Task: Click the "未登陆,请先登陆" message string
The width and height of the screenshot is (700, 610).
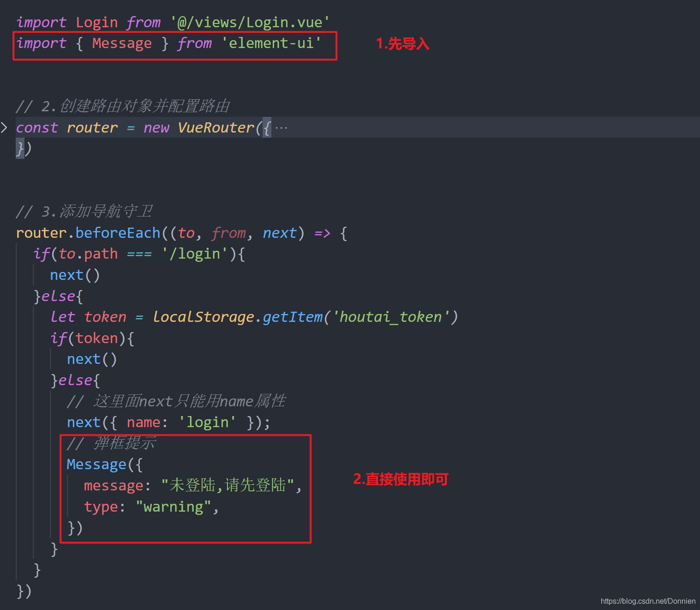Action: (x=228, y=485)
